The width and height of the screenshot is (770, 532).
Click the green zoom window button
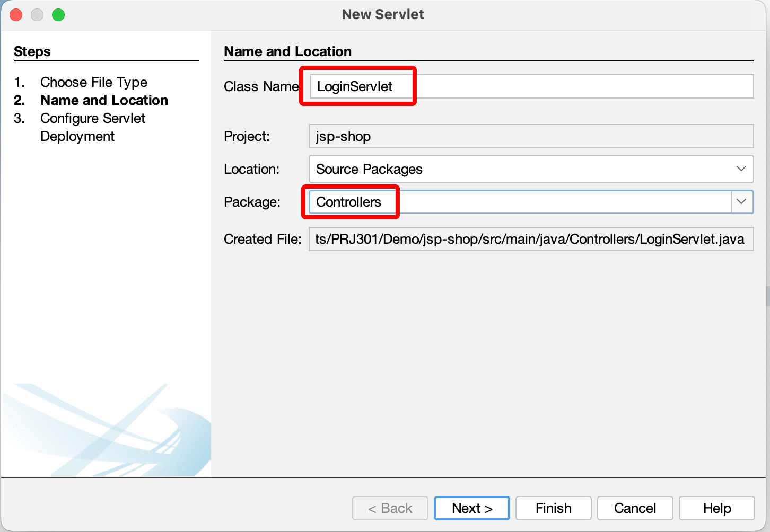tap(58, 15)
